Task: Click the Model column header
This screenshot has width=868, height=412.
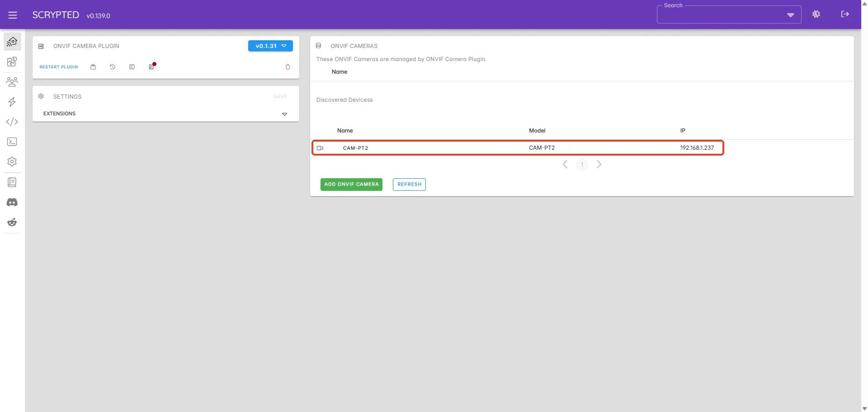Action: [537, 130]
